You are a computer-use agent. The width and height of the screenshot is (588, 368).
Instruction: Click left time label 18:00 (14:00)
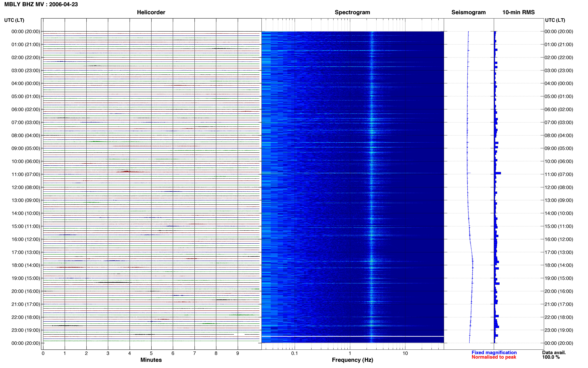tap(26, 265)
